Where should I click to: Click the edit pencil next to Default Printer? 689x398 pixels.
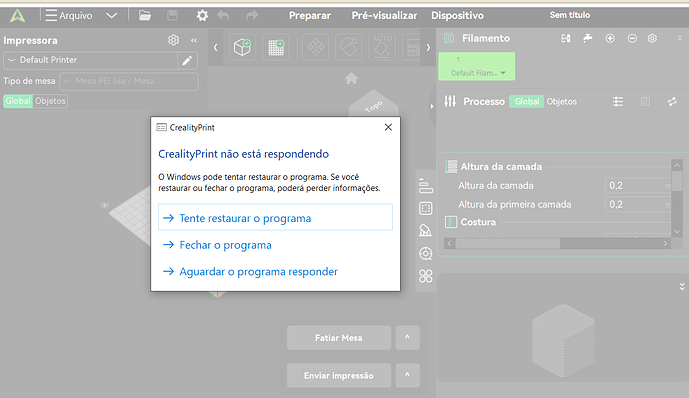pos(187,61)
